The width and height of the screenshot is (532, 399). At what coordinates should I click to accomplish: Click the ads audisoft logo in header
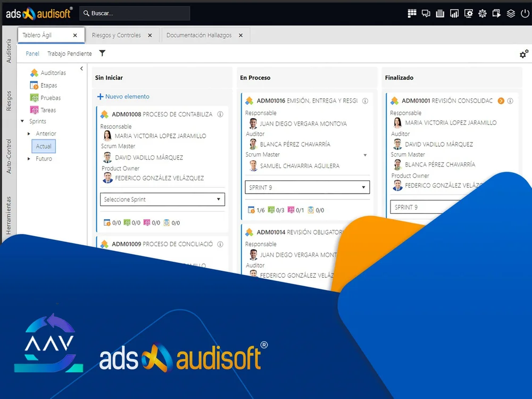(x=39, y=13)
